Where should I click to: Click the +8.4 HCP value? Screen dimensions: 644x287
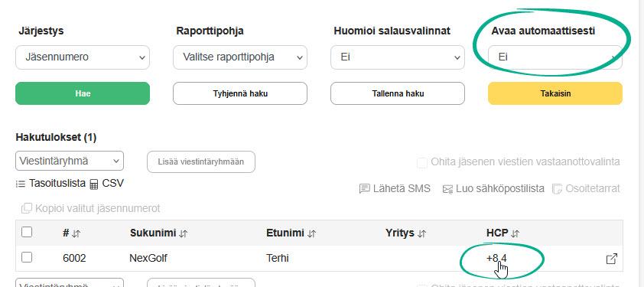coord(496,258)
